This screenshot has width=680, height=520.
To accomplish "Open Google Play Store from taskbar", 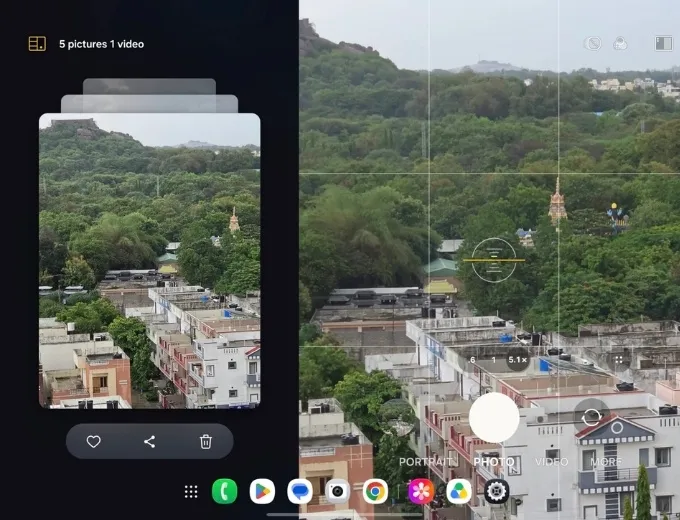I will pyautogui.click(x=262, y=491).
